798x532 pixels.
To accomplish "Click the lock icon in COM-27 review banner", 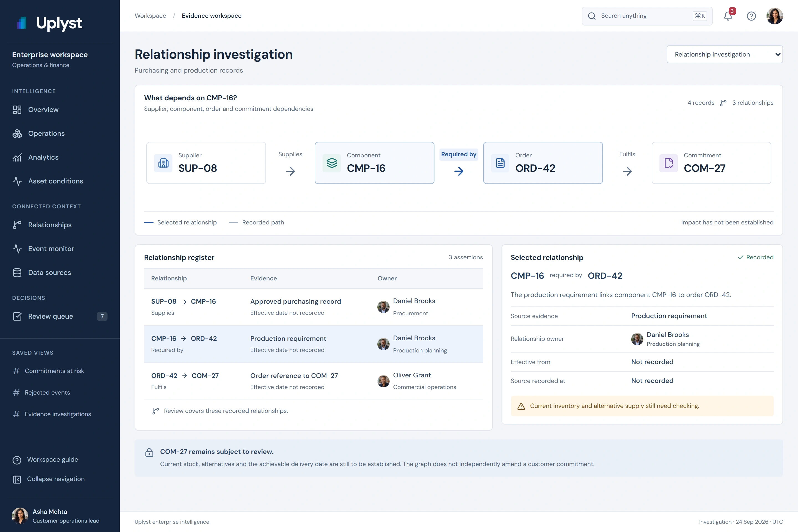I will (149, 452).
